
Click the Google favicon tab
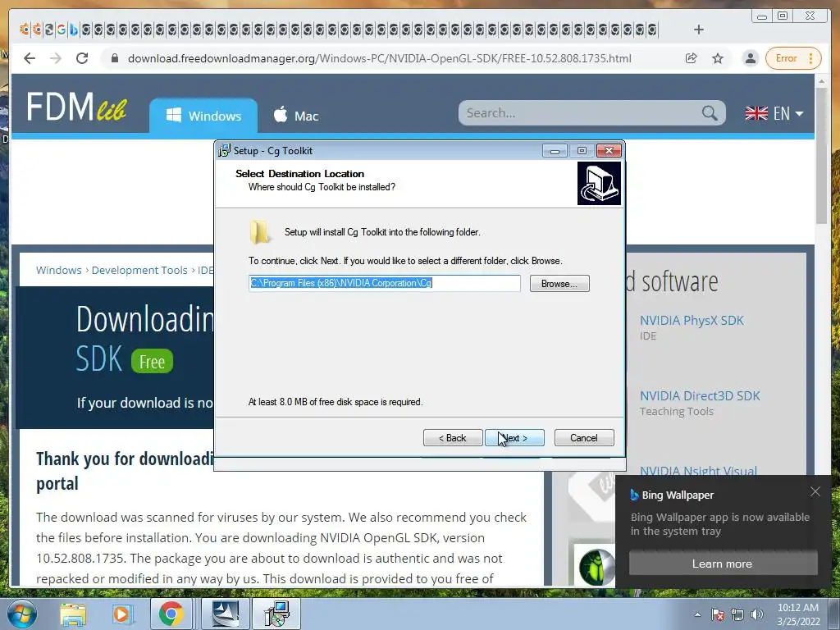click(62, 30)
